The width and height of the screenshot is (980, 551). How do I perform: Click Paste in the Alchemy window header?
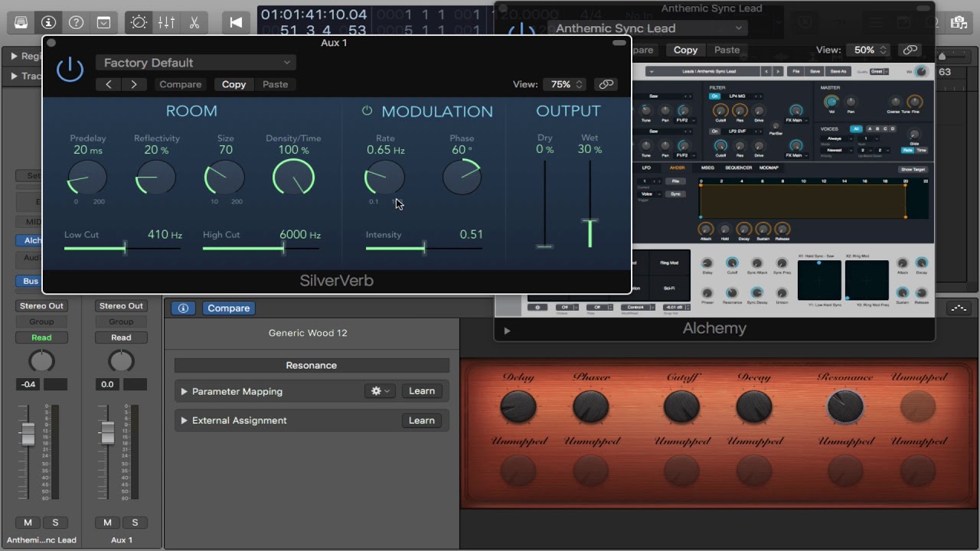(x=727, y=50)
